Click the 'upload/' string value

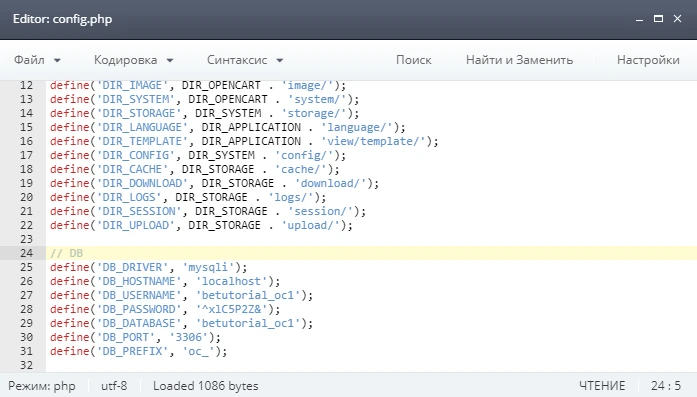[311, 225]
